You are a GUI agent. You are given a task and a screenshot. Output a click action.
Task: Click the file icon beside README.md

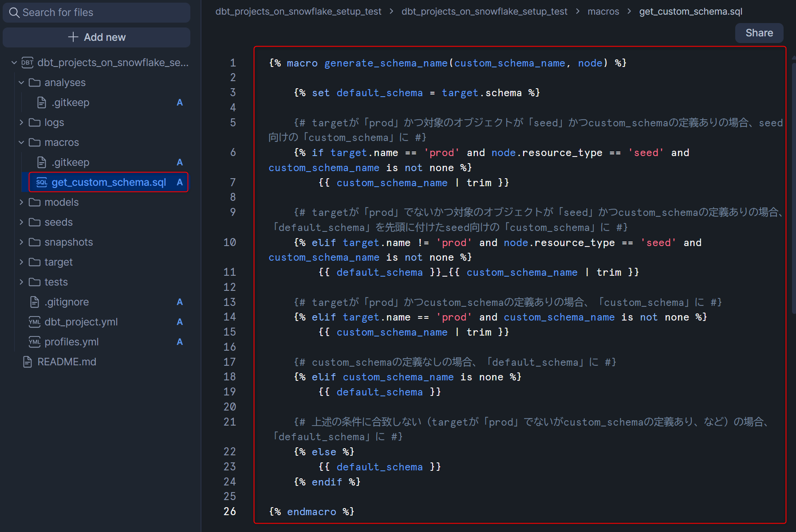tap(28, 362)
